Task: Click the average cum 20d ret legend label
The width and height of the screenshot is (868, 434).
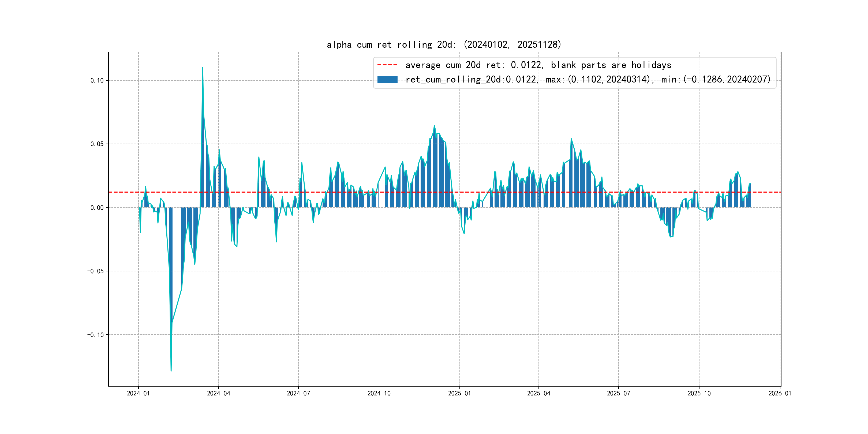Action: click(x=538, y=65)
